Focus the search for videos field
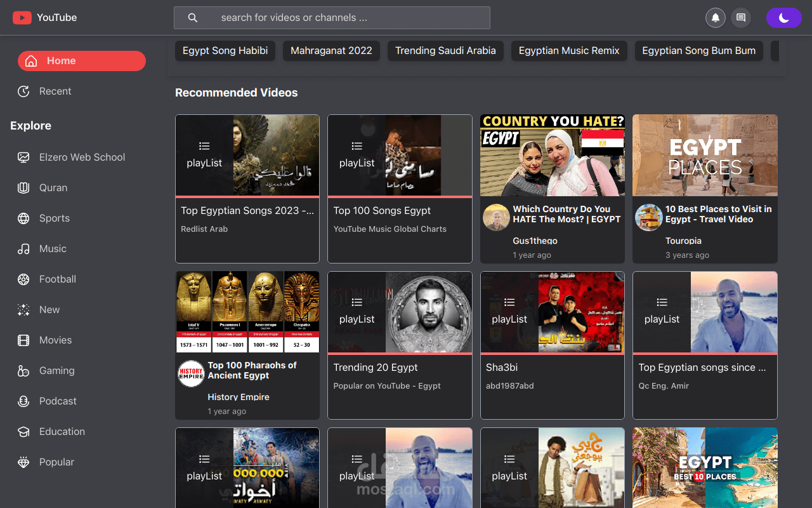This screenshot has height=508, width=812. (x=332, y=18)
